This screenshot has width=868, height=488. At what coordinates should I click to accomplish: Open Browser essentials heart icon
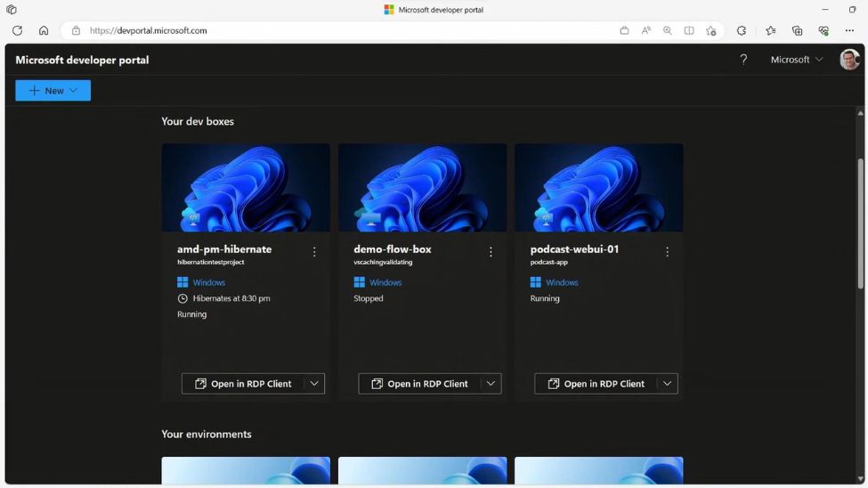(x=823, y=30)
